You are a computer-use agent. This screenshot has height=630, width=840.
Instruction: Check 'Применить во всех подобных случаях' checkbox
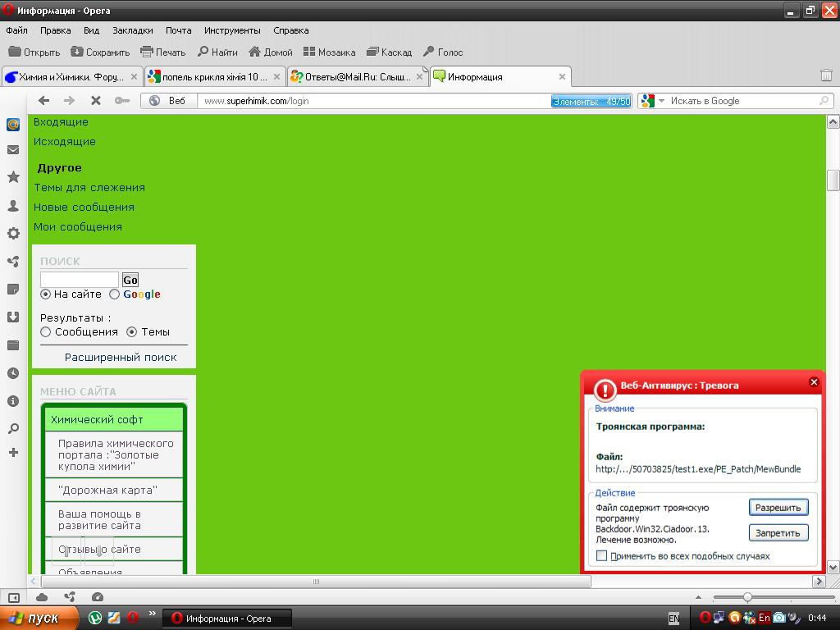point(601,556)
